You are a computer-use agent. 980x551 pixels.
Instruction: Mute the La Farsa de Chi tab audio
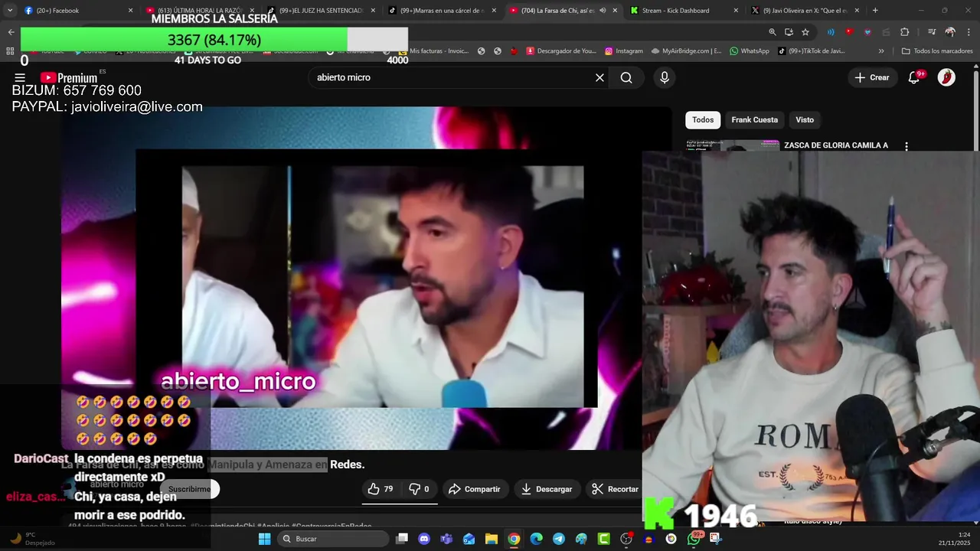pyautogui.click(x=603, y=11)
